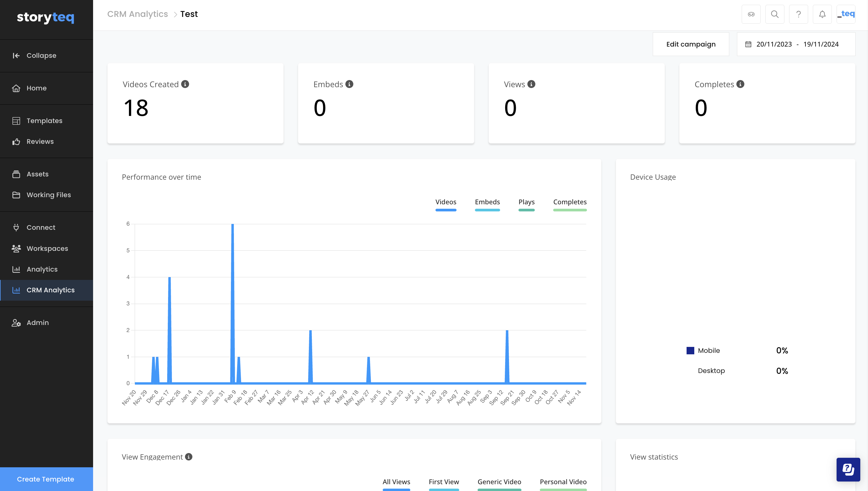Select the Embeds tab in Performance chart

(x=487, y=202)
